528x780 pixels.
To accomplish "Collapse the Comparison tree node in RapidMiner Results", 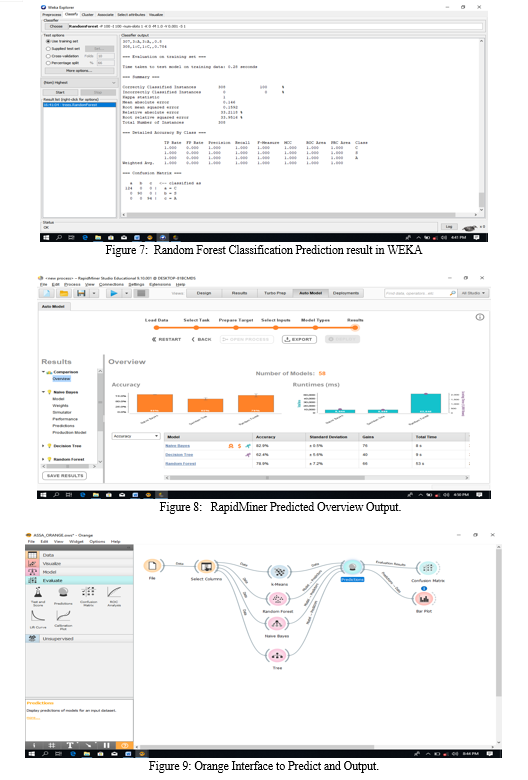I will pos(43,372).
